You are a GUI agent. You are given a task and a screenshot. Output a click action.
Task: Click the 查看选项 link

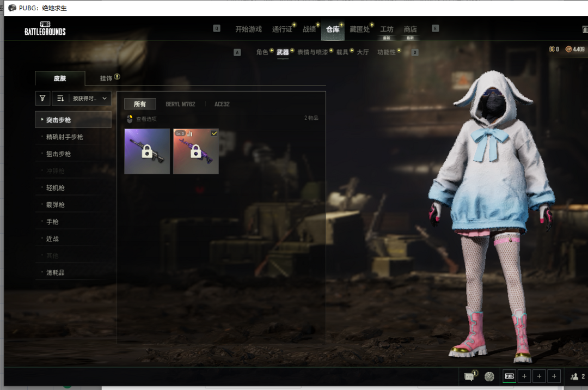pyautogui.click(x=146, y=119)
